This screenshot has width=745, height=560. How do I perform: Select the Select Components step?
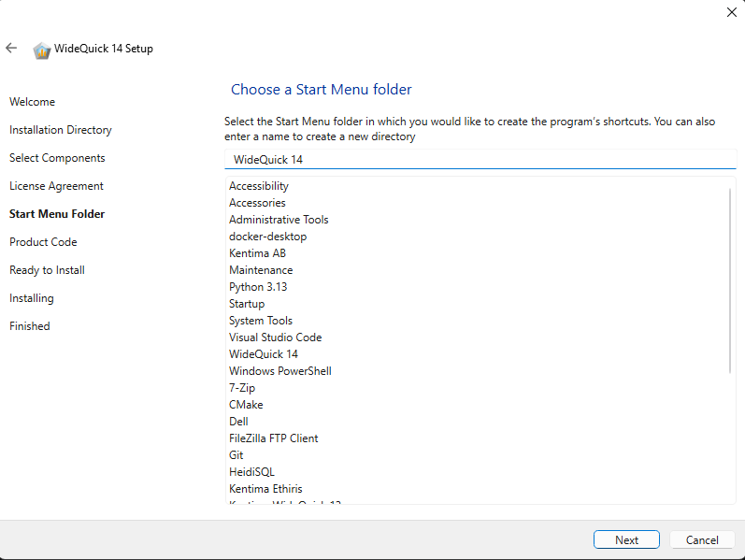click(x=57, y=158)
